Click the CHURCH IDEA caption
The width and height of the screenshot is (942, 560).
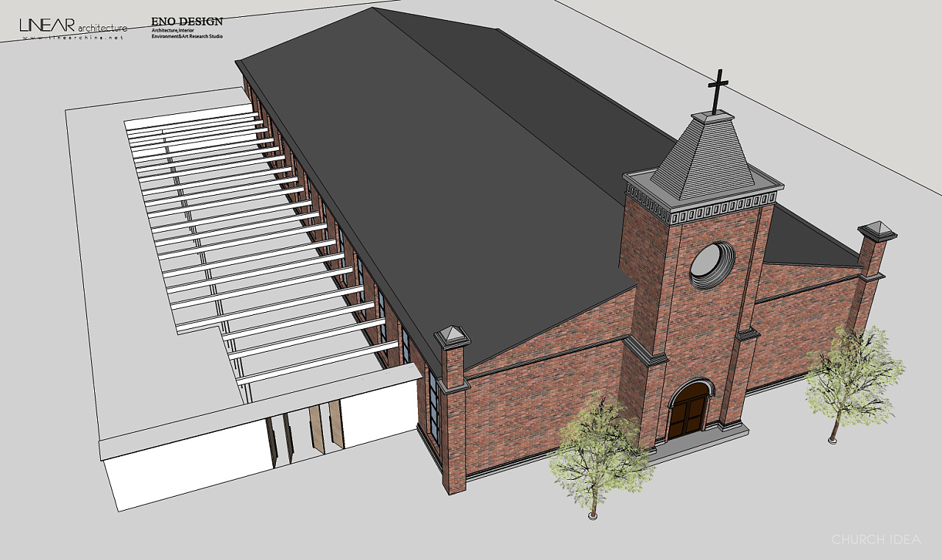(x=876, y=539)
